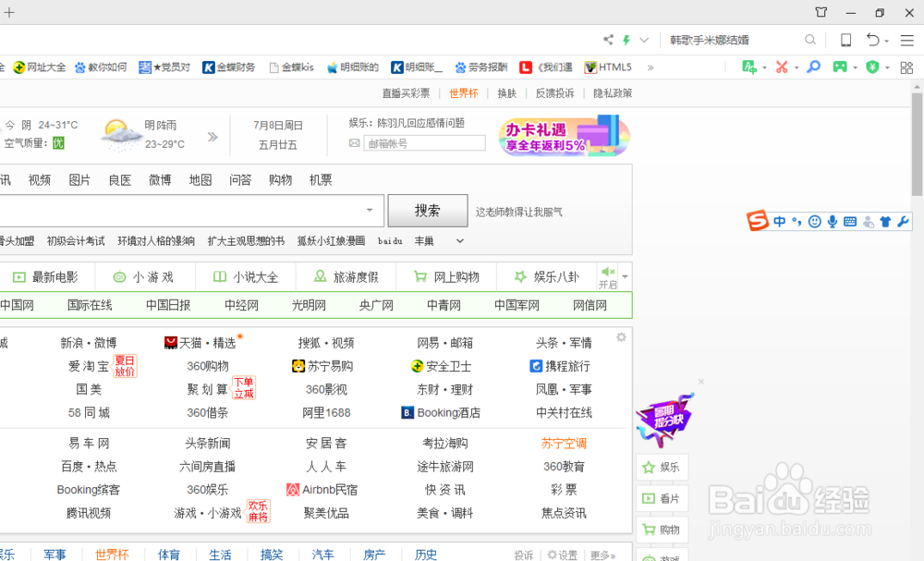The height and width of the screenshot is (561, 924).
Task: Toggle punctuation mode in Sogou input bar
Action: (796, 222)
